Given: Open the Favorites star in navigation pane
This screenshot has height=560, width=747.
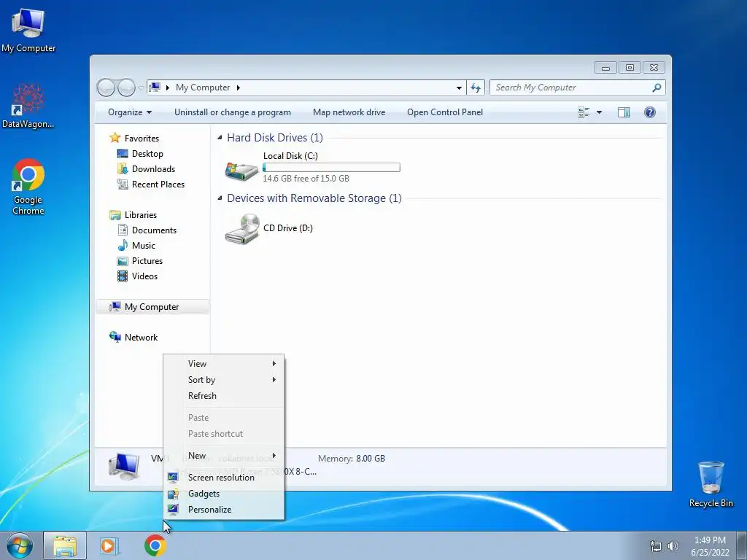Looking at the screenshot, I should pos(115,138).
